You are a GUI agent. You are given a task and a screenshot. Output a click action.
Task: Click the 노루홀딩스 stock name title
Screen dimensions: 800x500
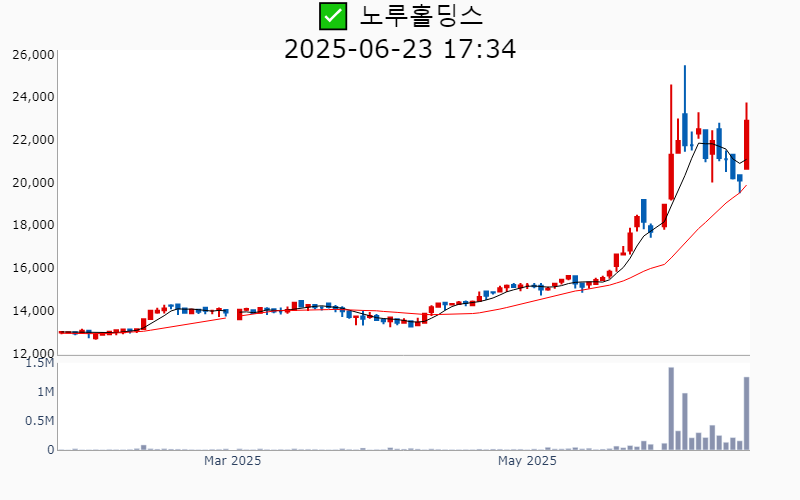pyautogui.click(x=421, y=16)
